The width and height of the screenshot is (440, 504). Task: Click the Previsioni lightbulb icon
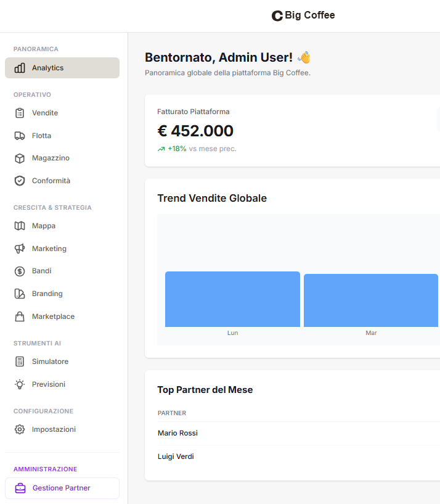pos(18,384)
